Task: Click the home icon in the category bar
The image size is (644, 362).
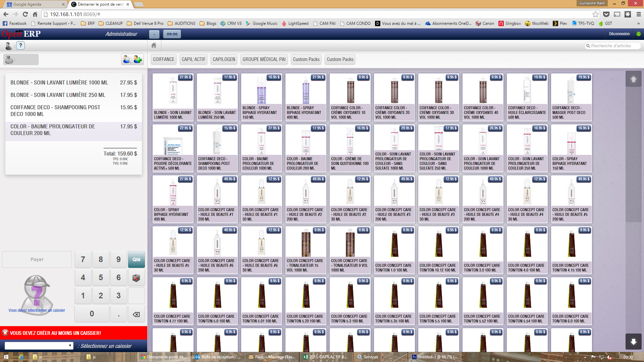Action: click(x=154, y=45)
